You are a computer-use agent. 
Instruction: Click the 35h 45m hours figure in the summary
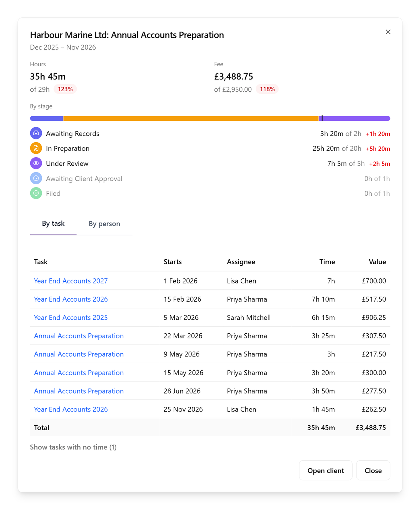pos(48,77)
